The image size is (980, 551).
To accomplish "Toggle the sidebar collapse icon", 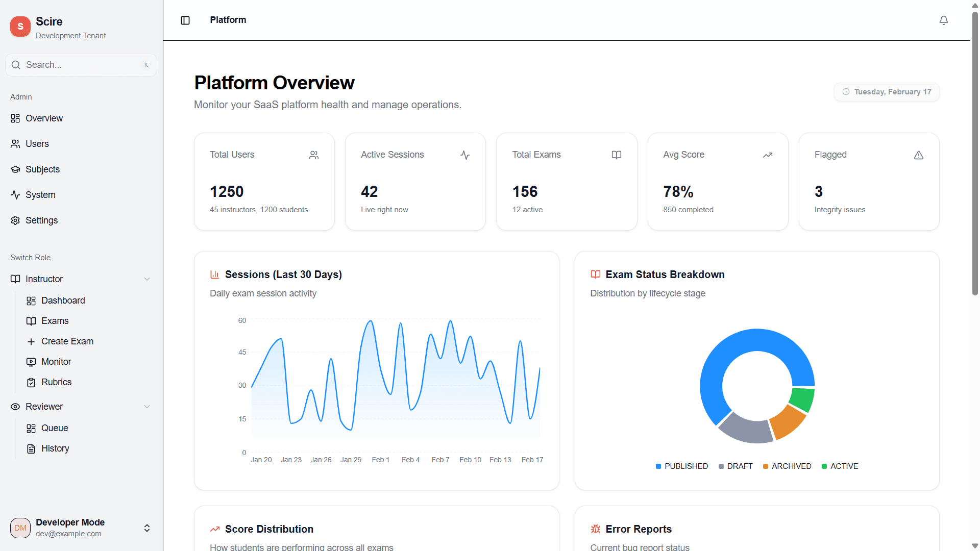I will pos(185,20).
